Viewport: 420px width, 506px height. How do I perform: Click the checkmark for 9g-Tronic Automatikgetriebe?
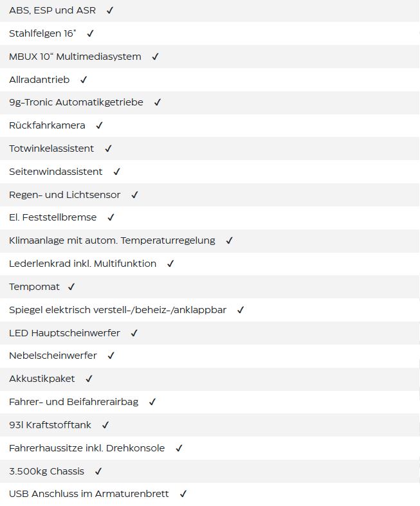[x=157, y=102]
